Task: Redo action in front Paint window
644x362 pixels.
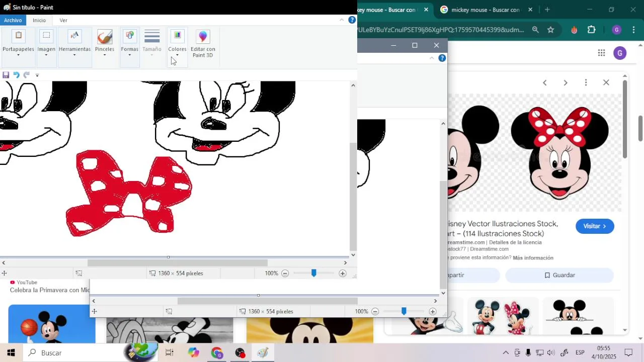Action: pyautogui.click(x=26, y=75)
